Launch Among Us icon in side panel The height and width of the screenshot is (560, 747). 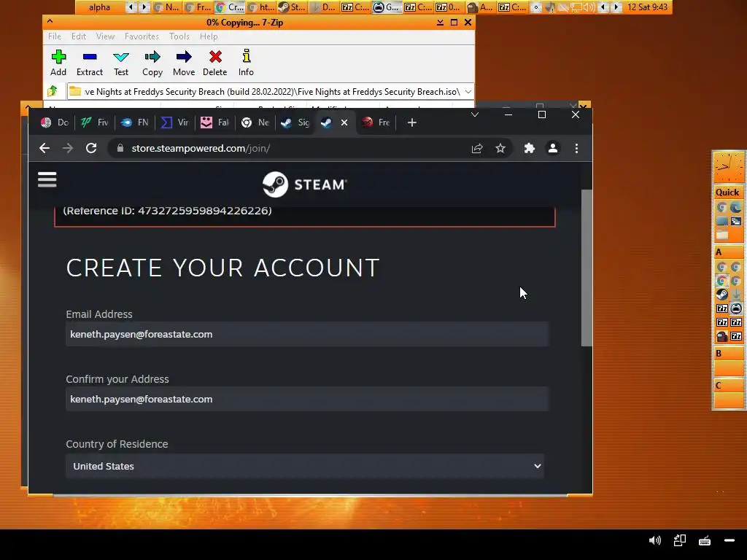(721, 336)
